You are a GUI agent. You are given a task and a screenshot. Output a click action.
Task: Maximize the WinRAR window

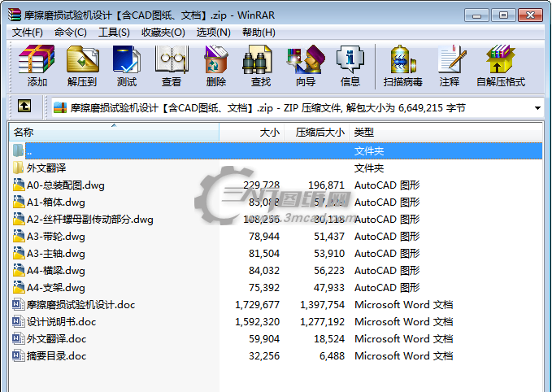pos(503,15)
